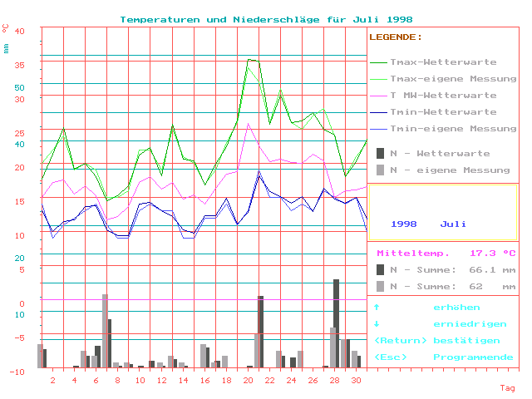Click the Tmin-eigene Messung legend entry

coord(442,129)
